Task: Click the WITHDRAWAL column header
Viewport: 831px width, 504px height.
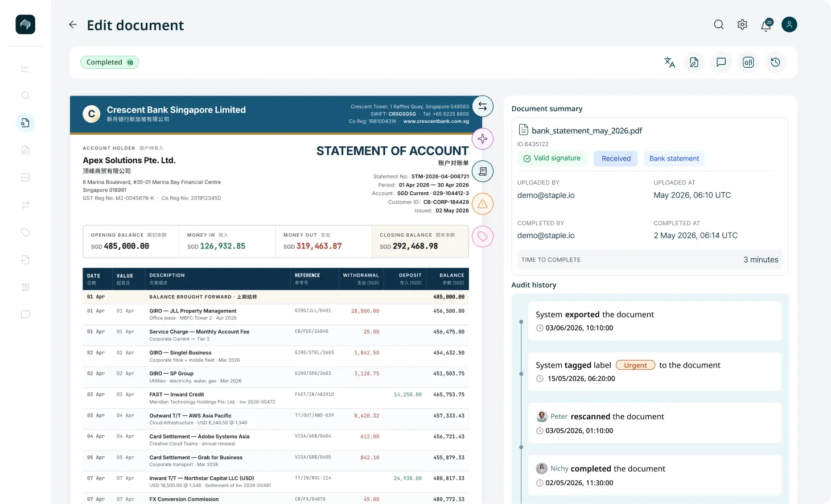Action: [361, 275]
